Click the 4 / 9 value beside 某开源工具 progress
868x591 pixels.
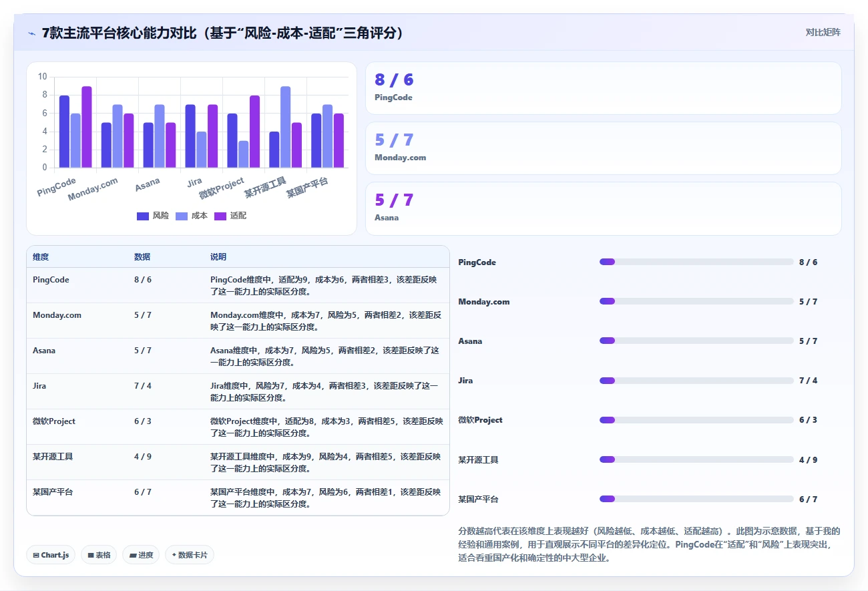(x=808, y=459)
